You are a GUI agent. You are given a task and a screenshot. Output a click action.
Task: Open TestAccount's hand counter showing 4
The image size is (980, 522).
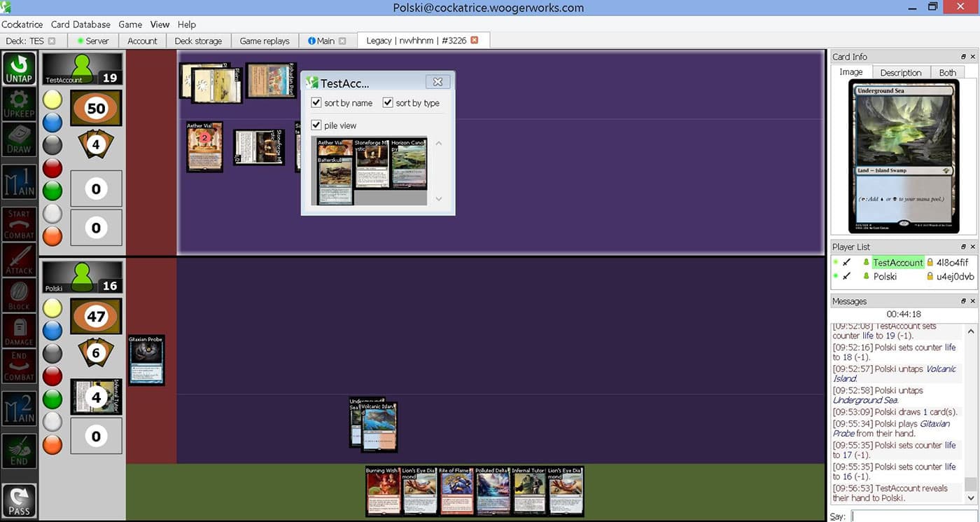(x=96, y=145)
